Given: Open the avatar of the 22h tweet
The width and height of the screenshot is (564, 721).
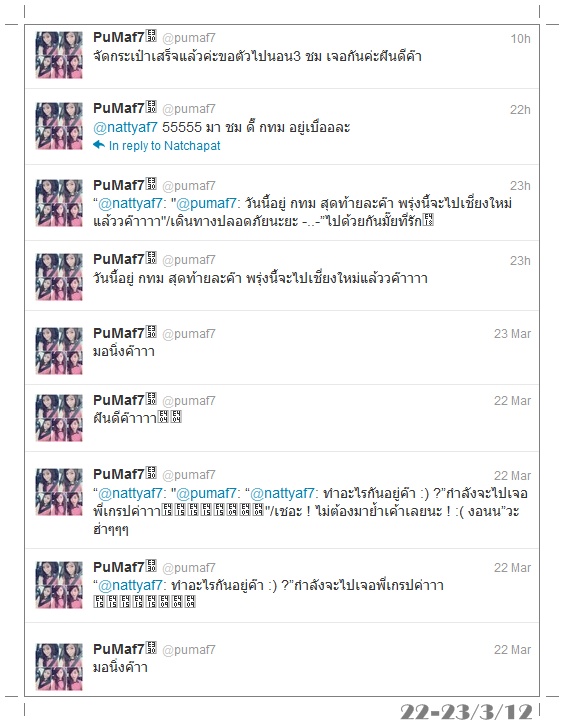Looking at the screenshot, I should click(59, 126).
